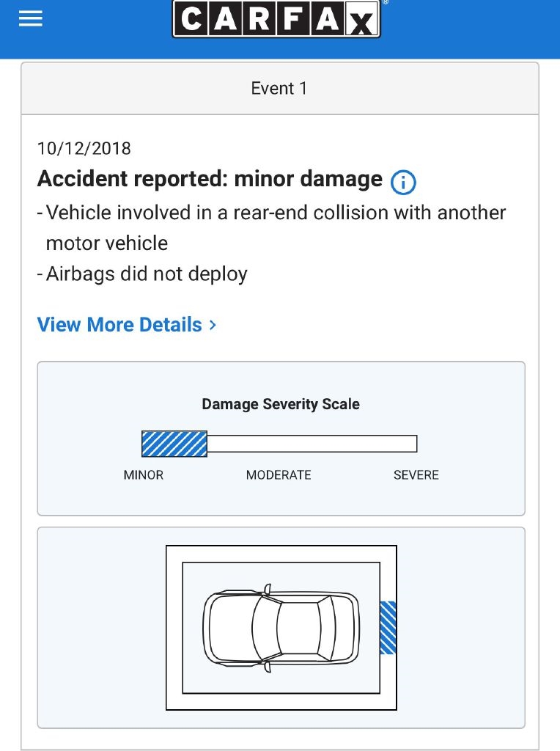Click the blue hatched severity bar segment
The height and width of the screenshot is (751, 560).
(x=174, y=444)
